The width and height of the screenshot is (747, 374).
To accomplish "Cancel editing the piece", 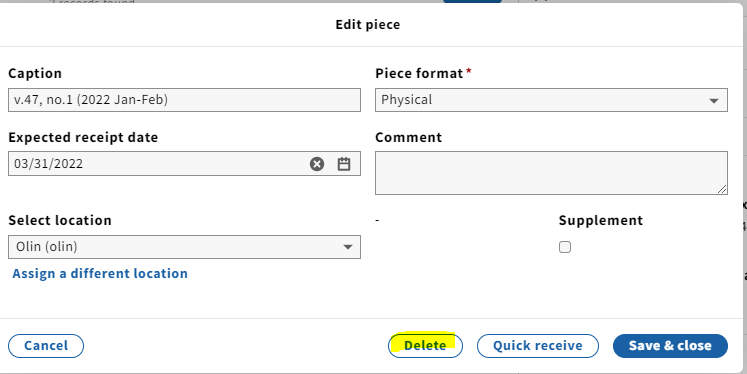I will (x=46, y=346).
